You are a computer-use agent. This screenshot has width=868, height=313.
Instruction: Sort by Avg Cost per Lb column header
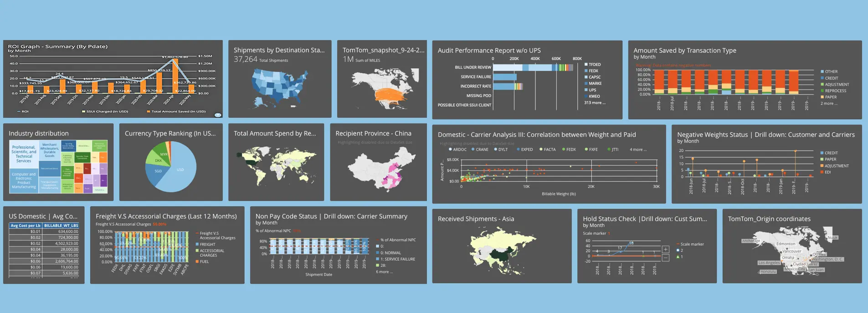[26, 226]
